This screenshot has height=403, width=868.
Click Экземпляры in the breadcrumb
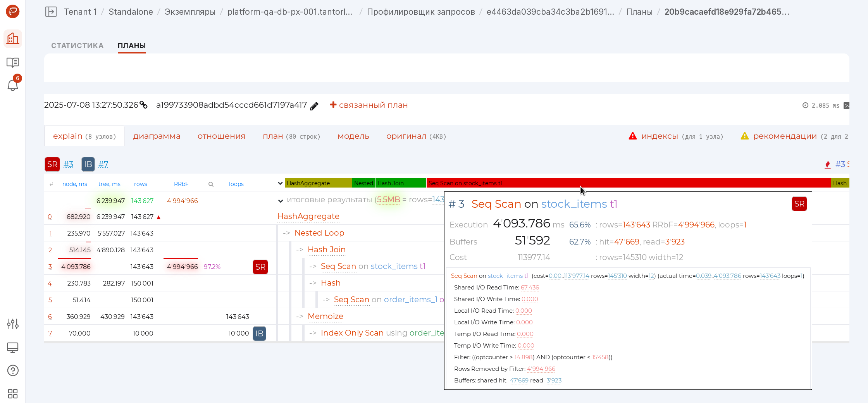click(x=190, y=12)
